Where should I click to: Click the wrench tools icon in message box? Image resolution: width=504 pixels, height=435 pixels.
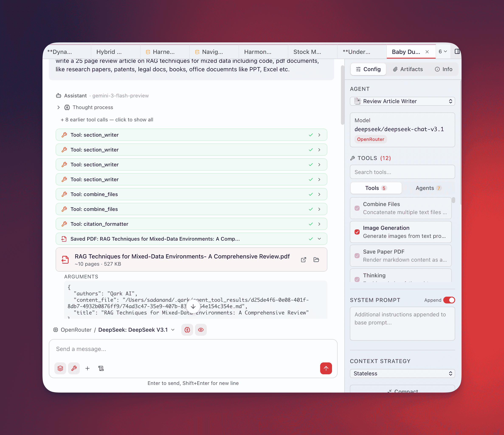74,368
